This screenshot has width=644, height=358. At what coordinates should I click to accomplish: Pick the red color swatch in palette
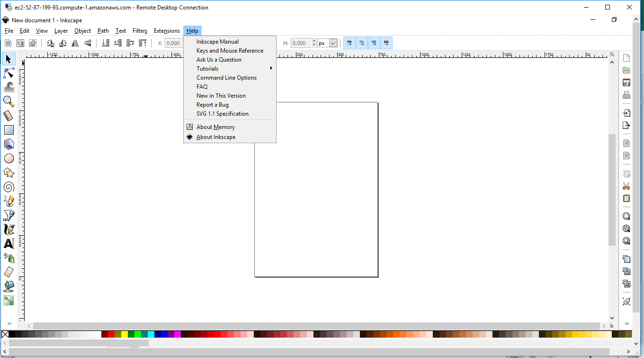tap(111, 334)
